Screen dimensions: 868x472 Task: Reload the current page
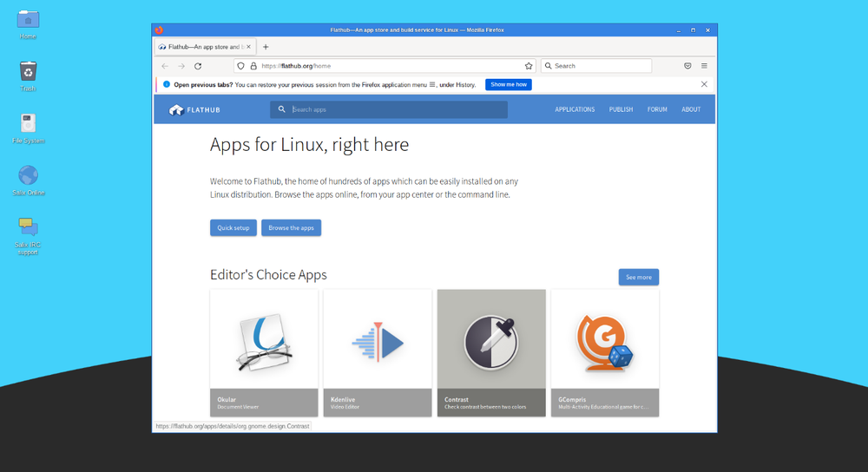[x=198, y=66]
